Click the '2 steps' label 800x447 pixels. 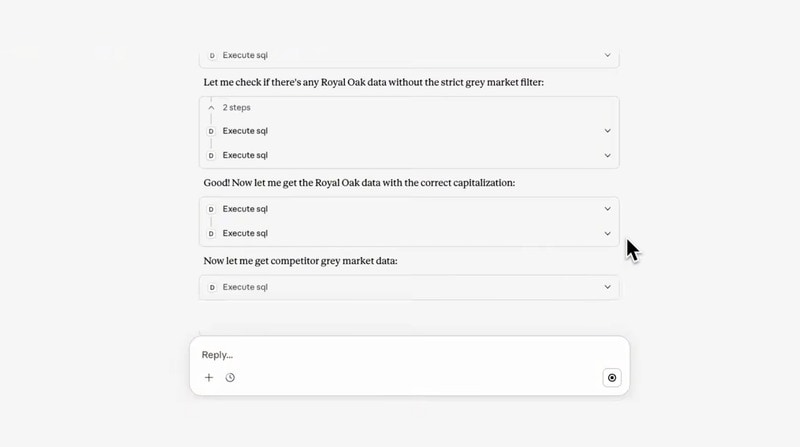[x=238, y=107]
